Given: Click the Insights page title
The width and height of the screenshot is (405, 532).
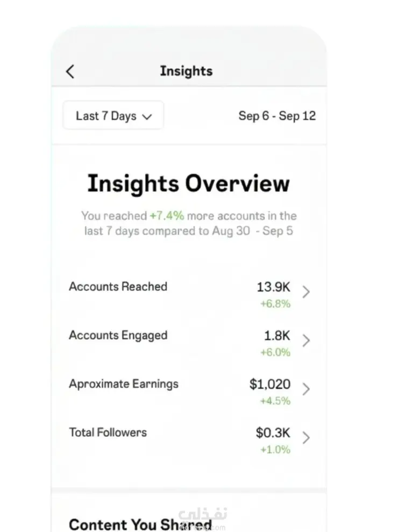Looking at the screenshot, I should (186, 71).
